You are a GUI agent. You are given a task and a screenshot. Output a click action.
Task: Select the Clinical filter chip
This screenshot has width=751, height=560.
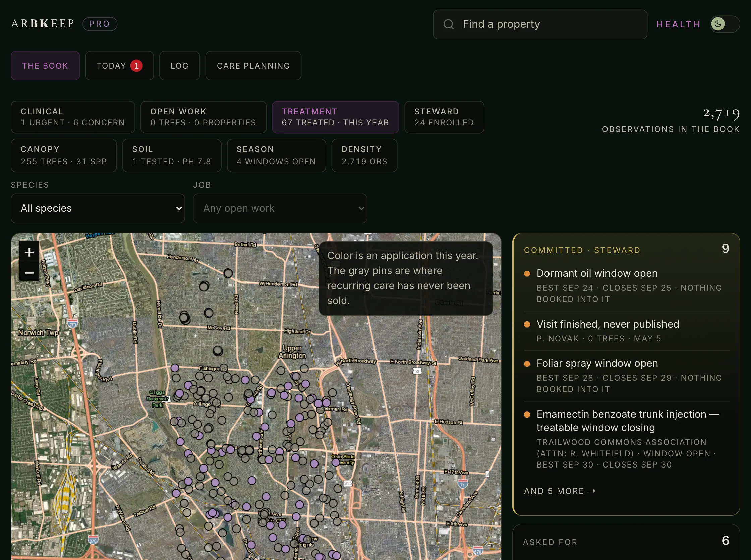pos(73,117)
